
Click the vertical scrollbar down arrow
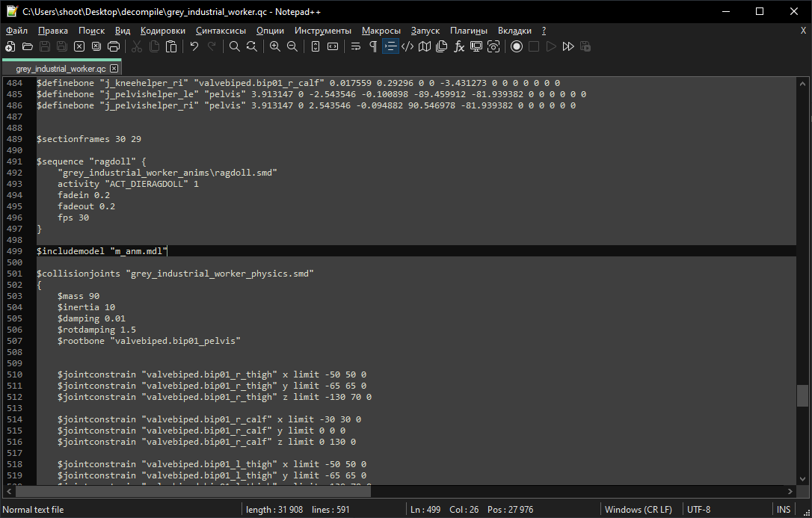pyautogui.click(x=803, y=479)
